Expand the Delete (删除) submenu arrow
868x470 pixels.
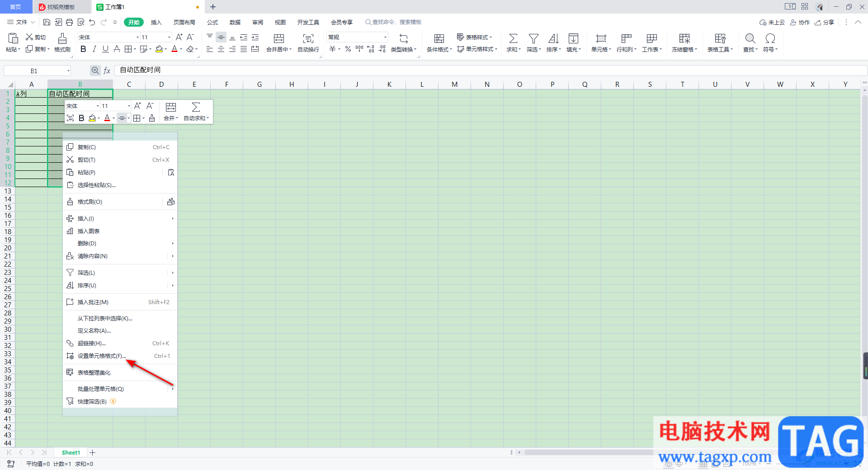pyautogui.click(x=173, y=244)
